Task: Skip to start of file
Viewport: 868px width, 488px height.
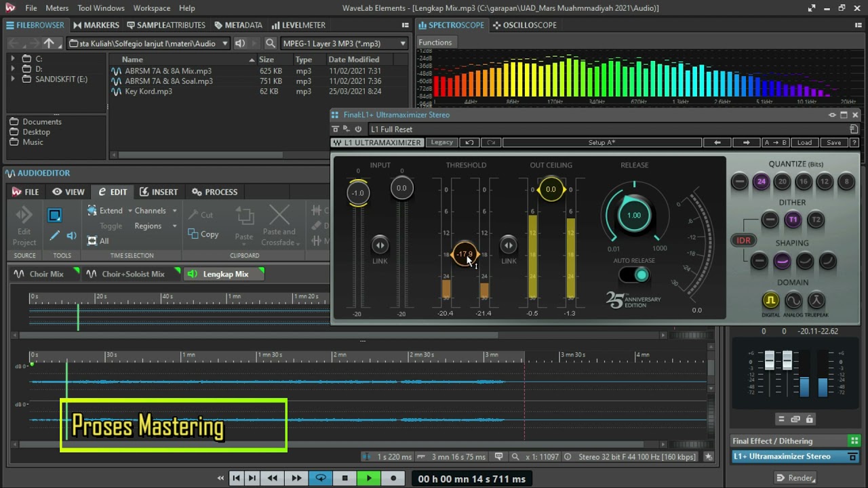Action: point(236,479)
